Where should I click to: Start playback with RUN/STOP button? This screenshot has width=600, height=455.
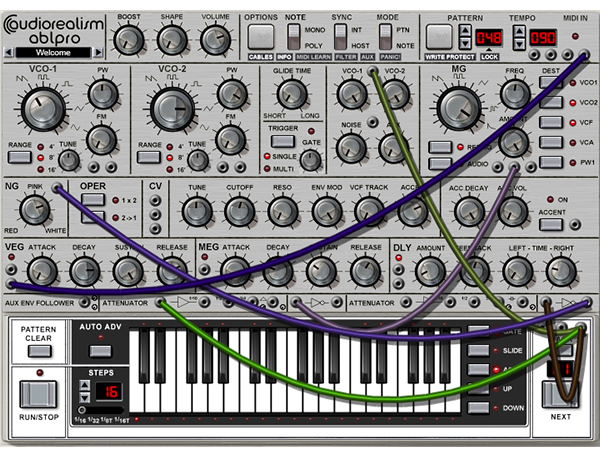click(38, 394)
